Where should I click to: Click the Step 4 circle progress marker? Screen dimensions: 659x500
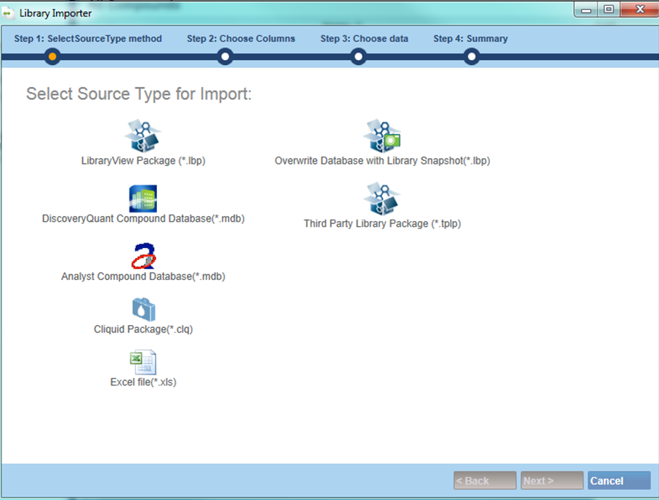[471, 56]
